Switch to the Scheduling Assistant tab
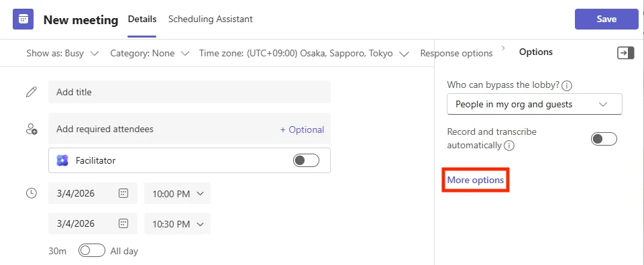 pos(210,19)
